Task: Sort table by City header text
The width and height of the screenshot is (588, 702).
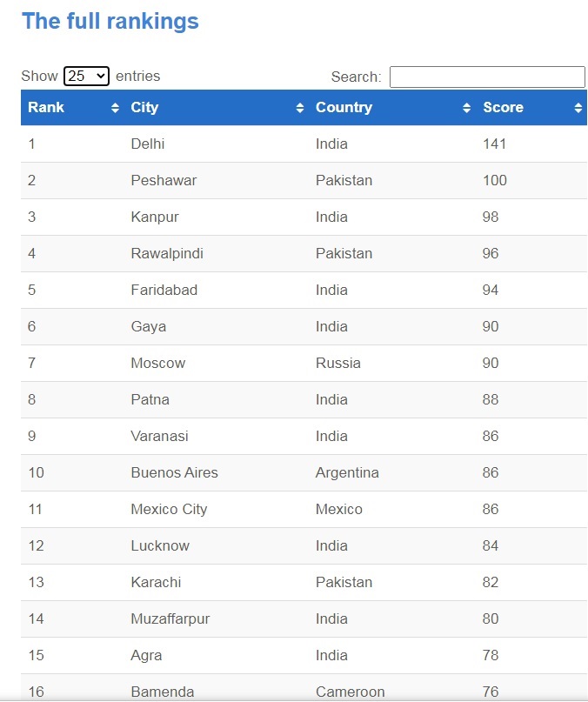Action: [144, 108]
